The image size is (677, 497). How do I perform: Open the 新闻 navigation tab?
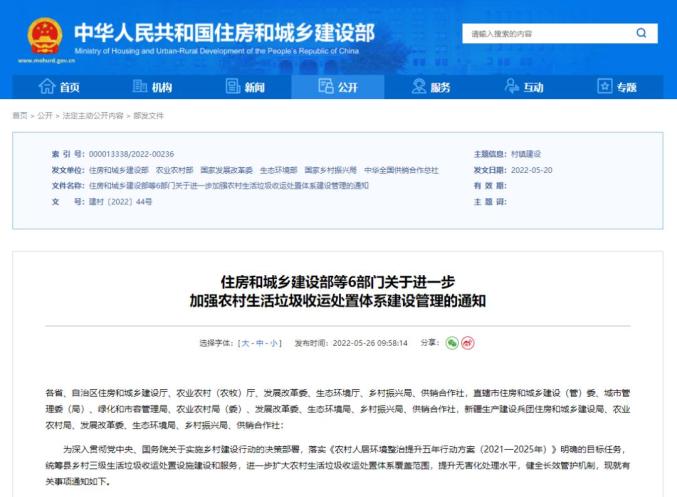pos(245,87)
